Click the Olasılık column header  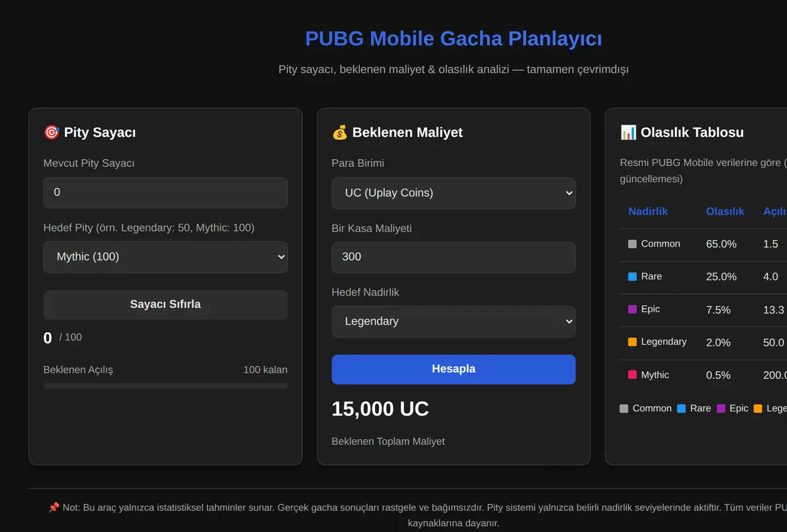coord(725,211)
